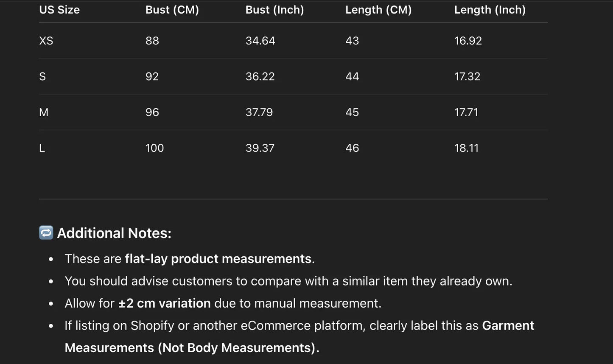Click the Bust (Inch) column header
The height and width of the screenshot is (364, 613).
click(274, 10)
